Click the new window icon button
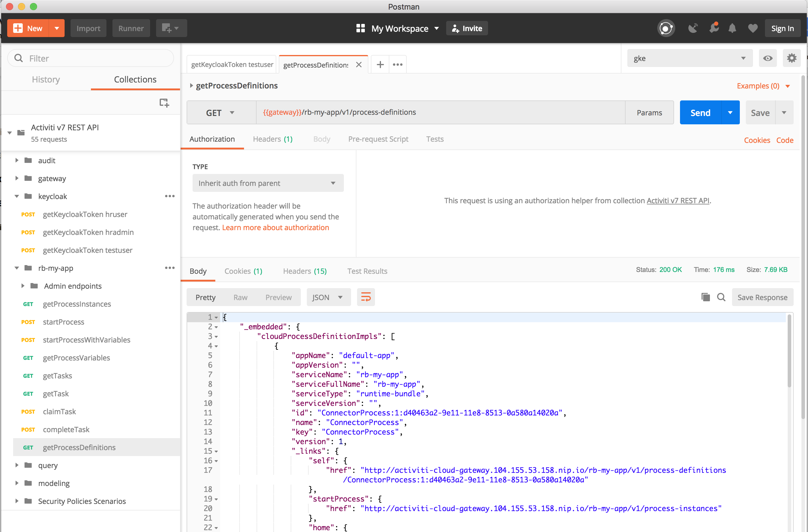Image resolution: width=808 pixels, height=532 pixels. point(171,28)
